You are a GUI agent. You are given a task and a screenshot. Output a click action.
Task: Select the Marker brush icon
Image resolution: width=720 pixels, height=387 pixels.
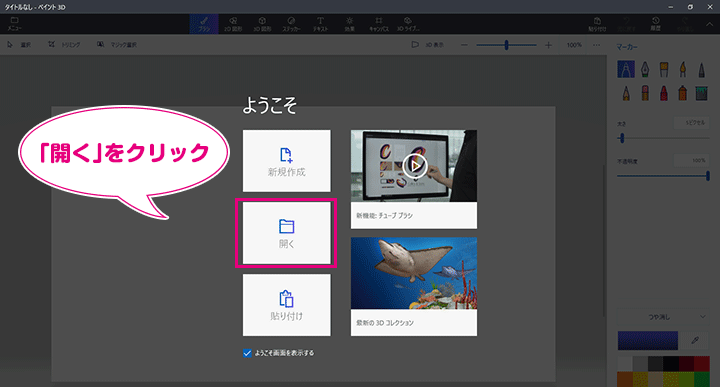[x=626, y=69]
